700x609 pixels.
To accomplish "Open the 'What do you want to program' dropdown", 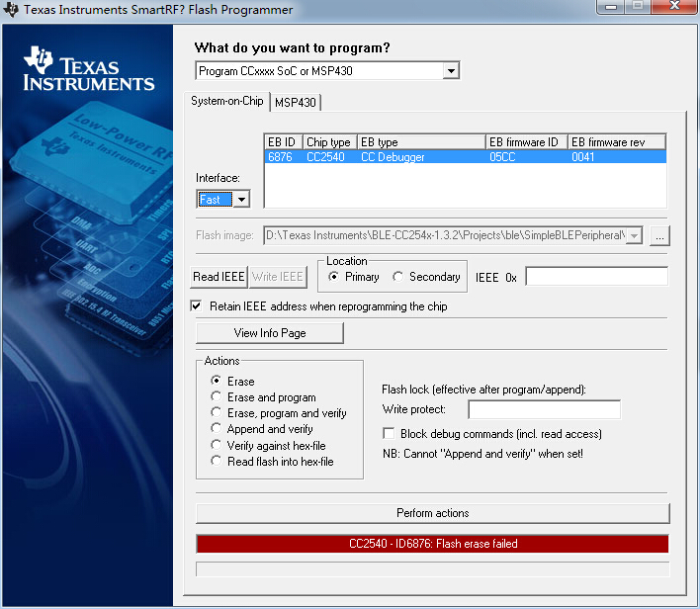I will tap(451, 71).
